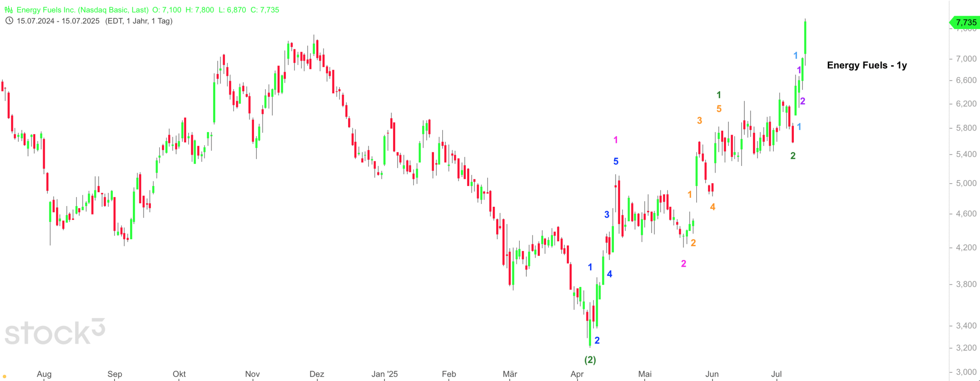Click the clock icon next to date range
Screen dimensions: 980x381
[9, 21]
